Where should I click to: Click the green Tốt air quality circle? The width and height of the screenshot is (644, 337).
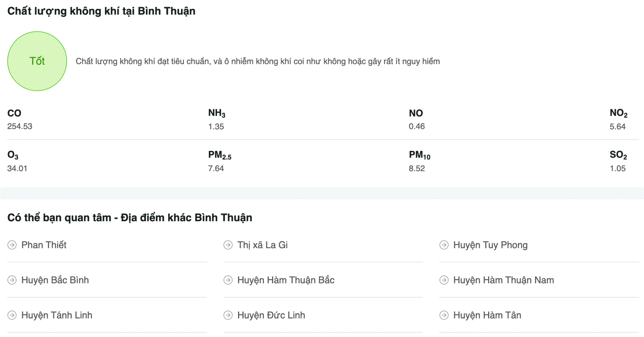pos(37,61)
